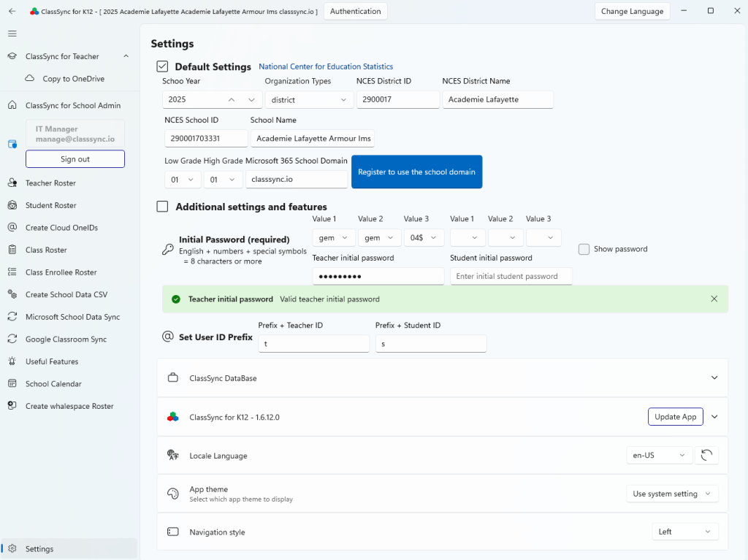
Task: Dismiss the valid teacher password notification
Action: point(714,299)
